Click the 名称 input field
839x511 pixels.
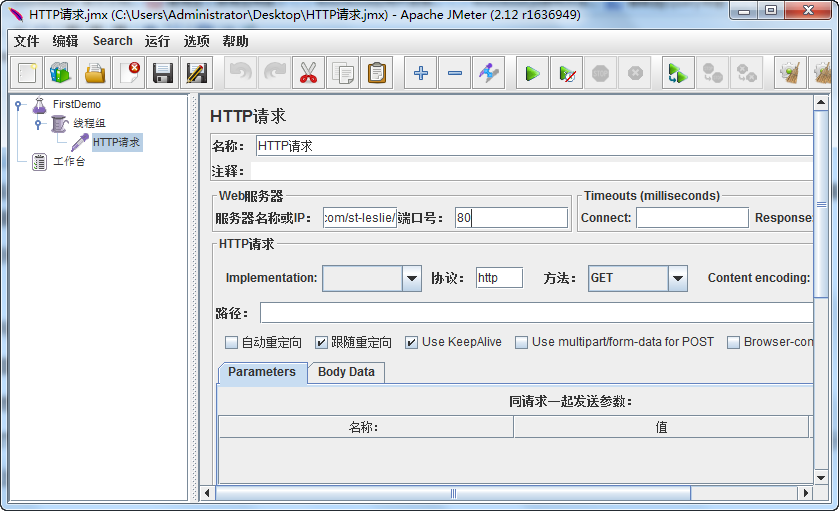pyautogui.click(x=534, y=146)
